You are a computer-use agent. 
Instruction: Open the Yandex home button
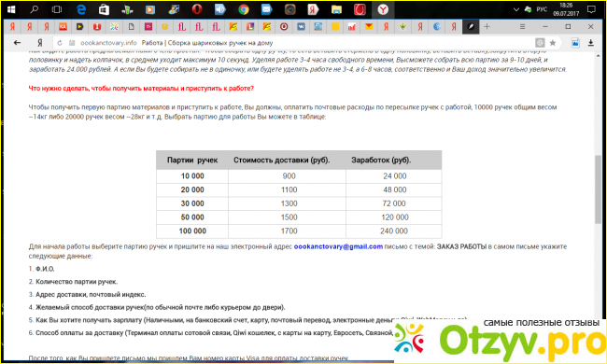(x=40, y=43)
